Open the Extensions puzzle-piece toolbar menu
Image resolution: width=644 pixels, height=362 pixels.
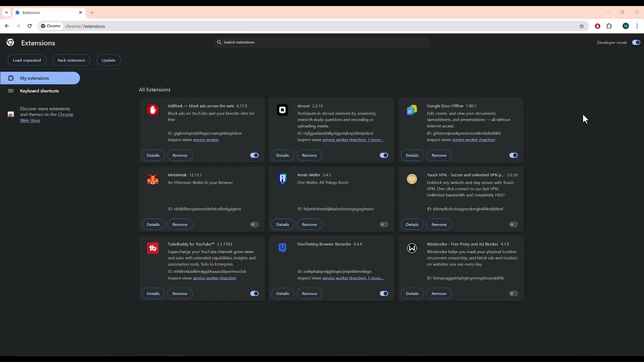(609, 26)
